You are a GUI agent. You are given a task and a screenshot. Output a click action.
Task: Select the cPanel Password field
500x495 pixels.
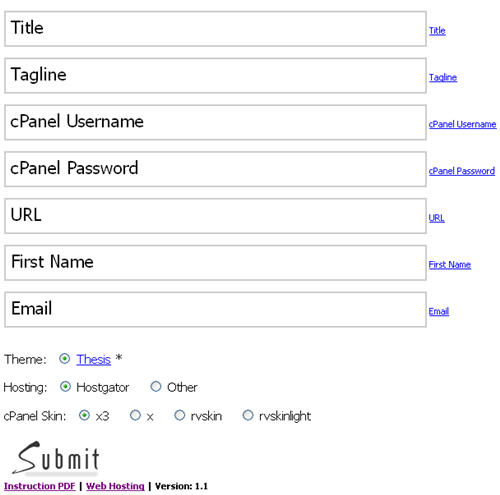(x=215, y=169)
